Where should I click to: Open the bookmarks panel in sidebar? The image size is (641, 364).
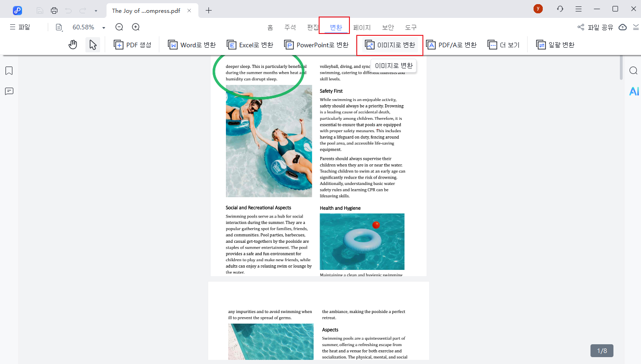(x=9, y=71)
